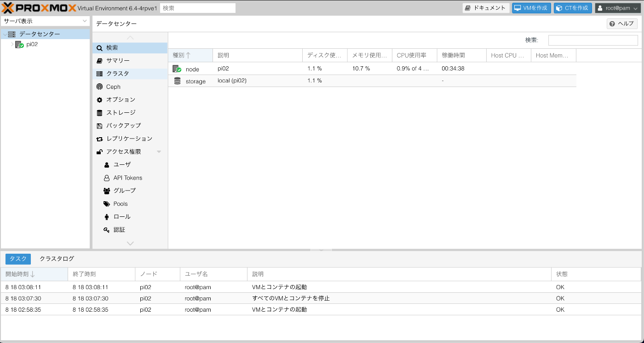Expand the pi02 tree node
Image resolution: width=644 pixels, height=343 pixels.
(12, 45)
